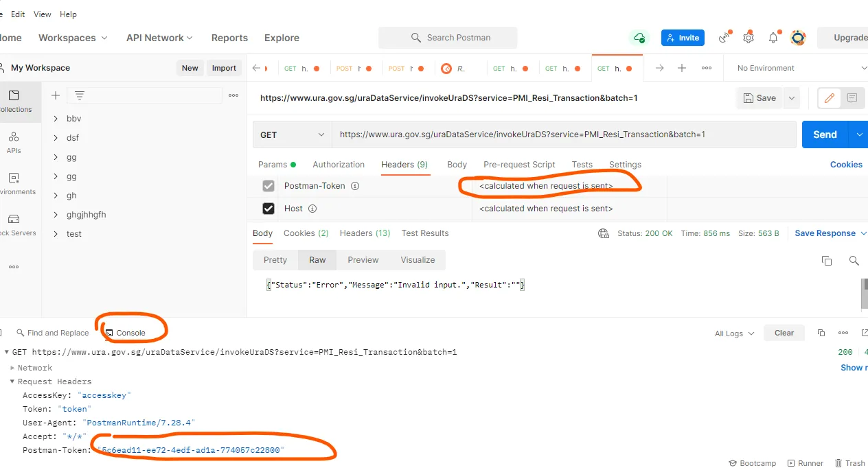The width and height of the screenshot is (868, 470).
Task: Open the settings gear icon
Action: [749, 38]
